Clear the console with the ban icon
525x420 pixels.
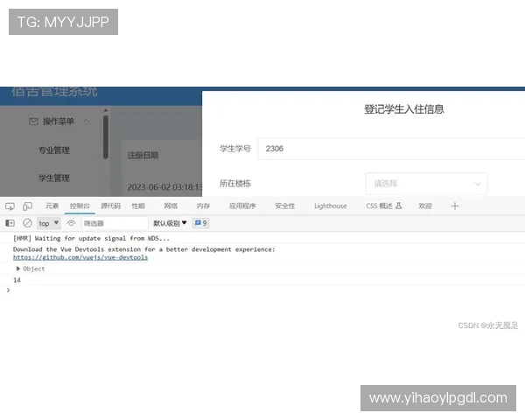point(27,223)
